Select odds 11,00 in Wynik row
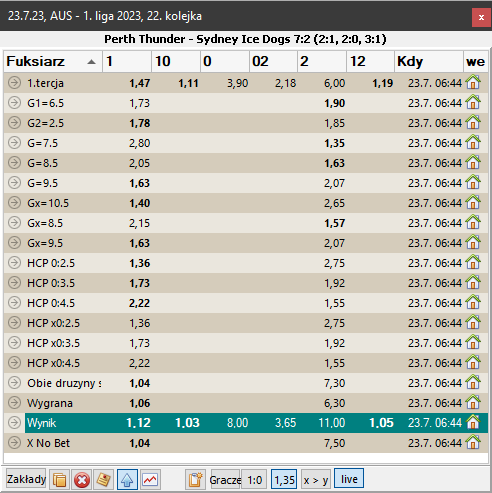Screen dimensions: 492x493 click(332, 423)
